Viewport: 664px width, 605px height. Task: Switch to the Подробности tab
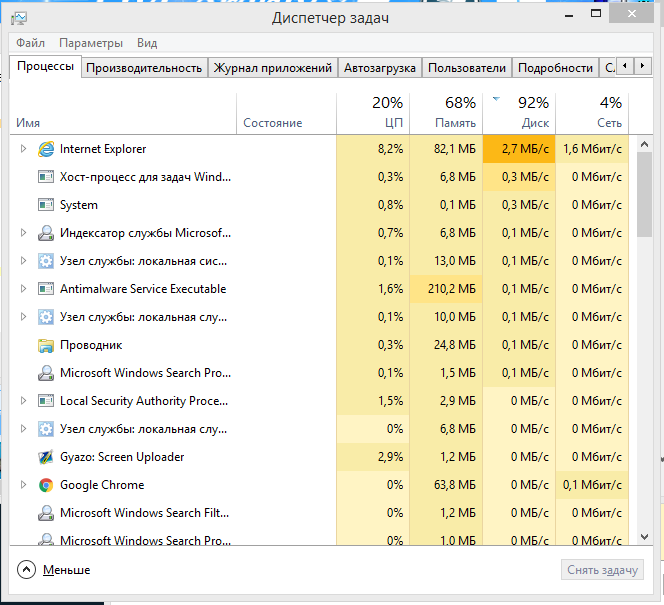coord(555,68)
